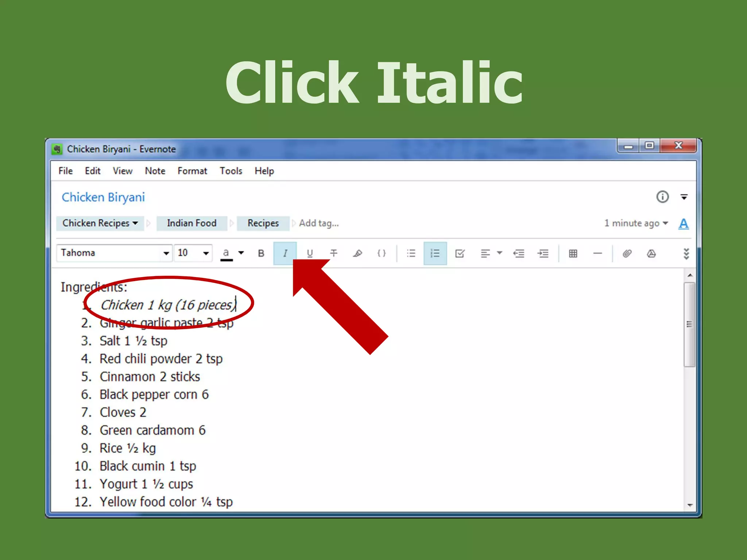Click the Evernote app icon in title bar
Viewport: 747px width, 560px height.
point(57,149)
